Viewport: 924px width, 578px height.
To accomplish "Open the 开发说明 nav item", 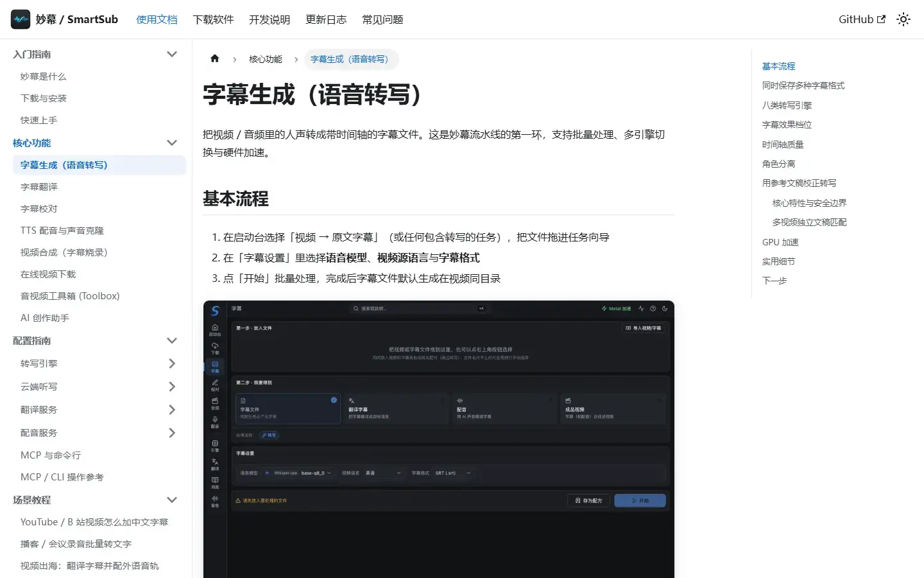I will (x=269, y=19).
